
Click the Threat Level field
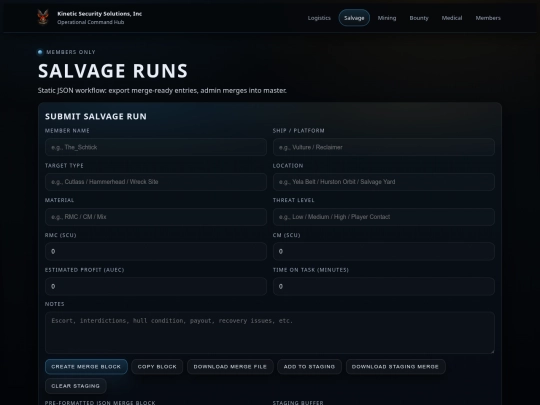384,217
